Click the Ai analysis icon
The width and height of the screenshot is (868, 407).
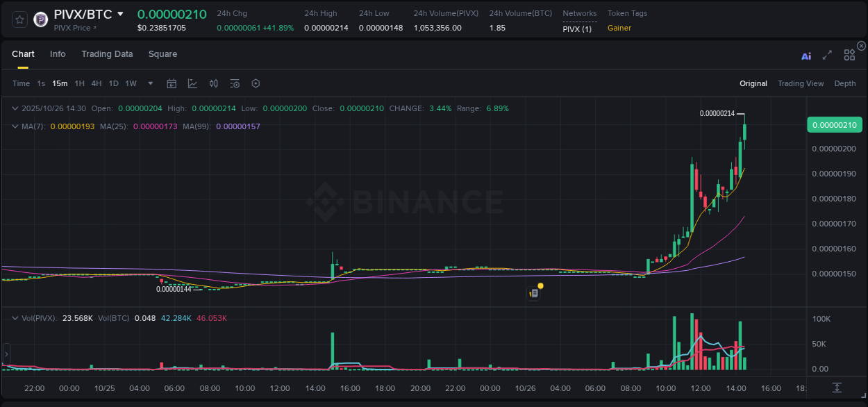(x=806, y=55)
